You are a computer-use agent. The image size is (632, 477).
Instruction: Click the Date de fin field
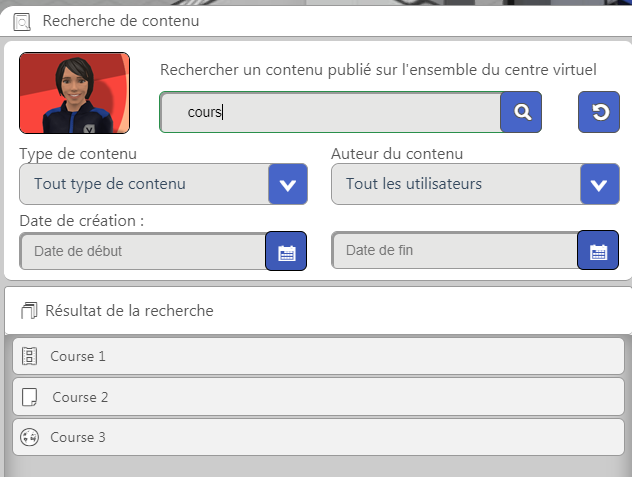click(455, 250)
